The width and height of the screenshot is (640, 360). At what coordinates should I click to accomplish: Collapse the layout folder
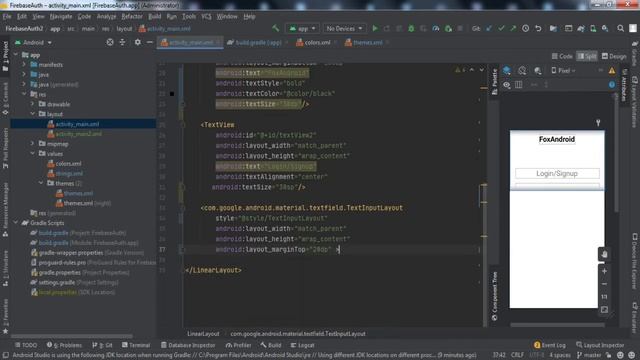pyautogui.click(x=32, y=114)
